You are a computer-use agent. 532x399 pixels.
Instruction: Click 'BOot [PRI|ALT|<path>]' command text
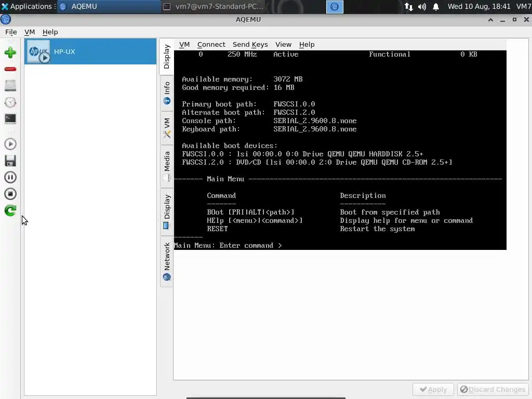point(250,212)
